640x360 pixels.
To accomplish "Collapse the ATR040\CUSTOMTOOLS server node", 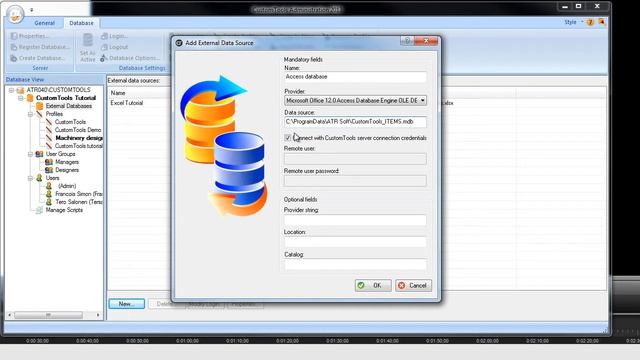I will tap(11, 90).
